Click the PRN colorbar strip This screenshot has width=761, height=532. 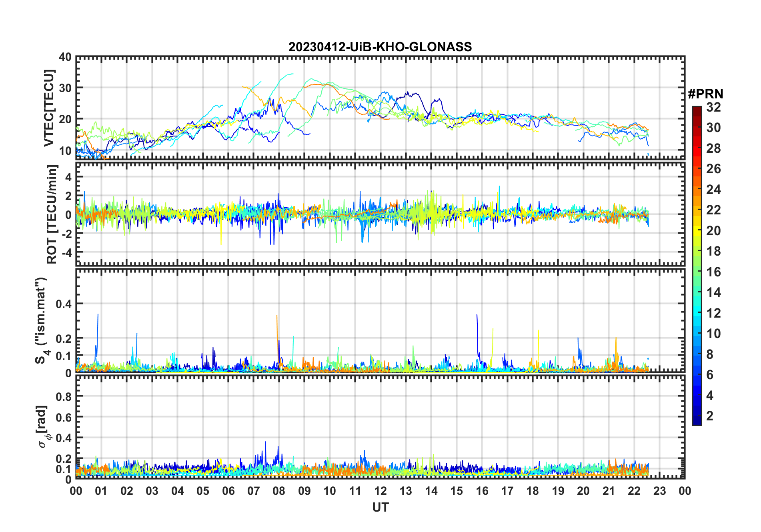coord(697,266)
